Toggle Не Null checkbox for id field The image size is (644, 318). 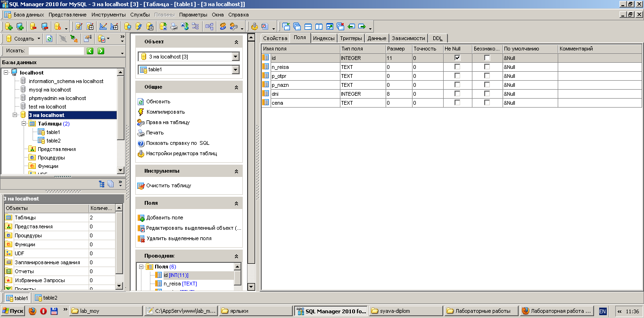(x=457, y=58)
